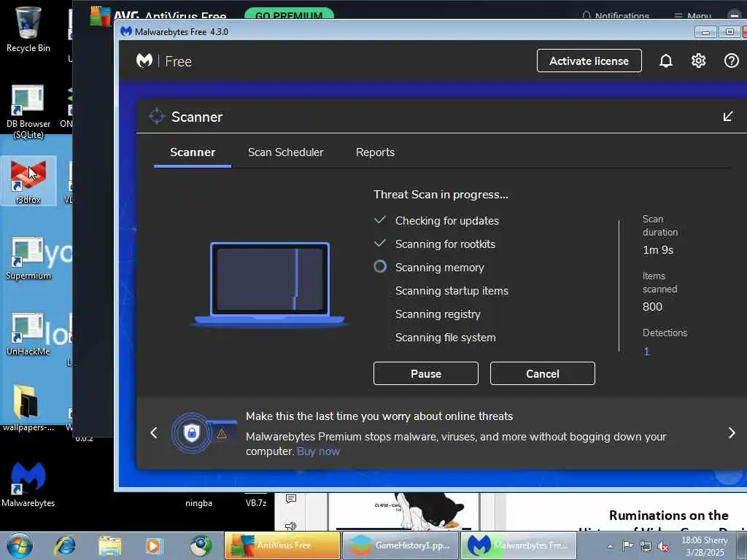Screen dimensions: 747x560
Task: Open Malwarebytes settings gear
Action: click(698, 61)
